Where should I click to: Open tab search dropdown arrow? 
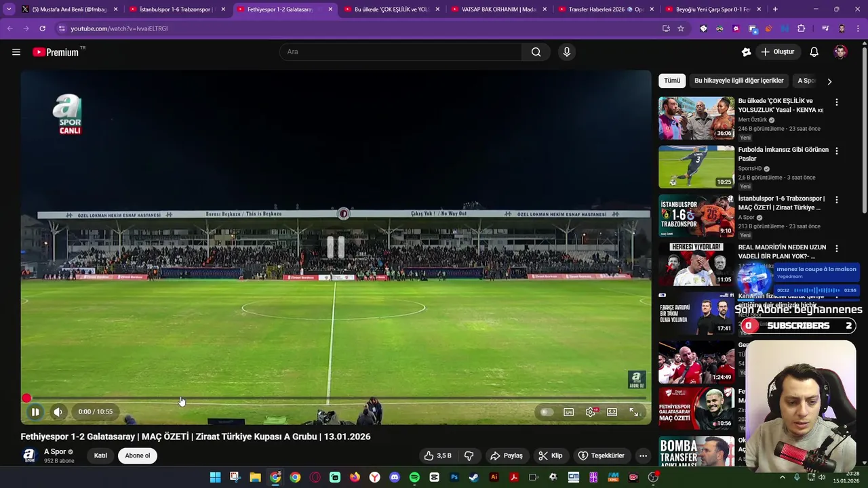[8, 9]
